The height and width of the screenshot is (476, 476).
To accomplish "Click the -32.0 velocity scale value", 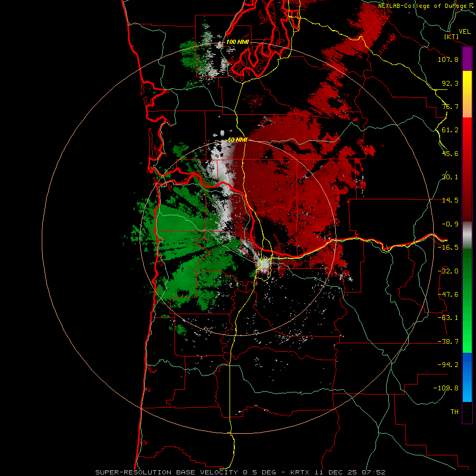I will pos(448,271).
